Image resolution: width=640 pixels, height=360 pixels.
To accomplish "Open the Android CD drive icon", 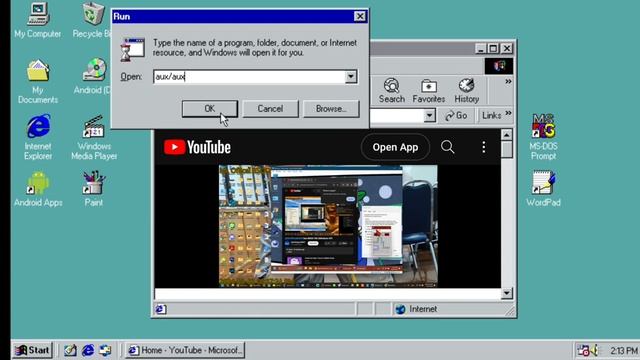I will click(x=94, y=76).
